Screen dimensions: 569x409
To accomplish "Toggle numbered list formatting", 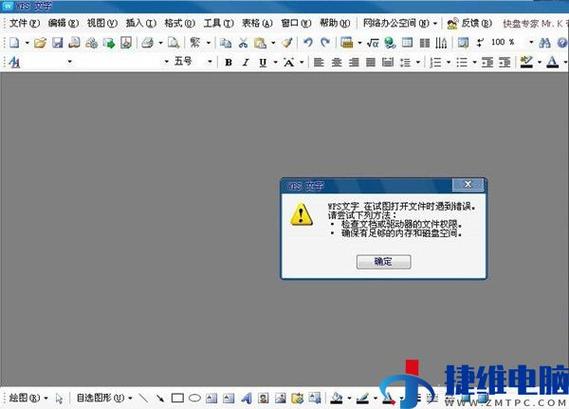I will click(x=435, y=62).
